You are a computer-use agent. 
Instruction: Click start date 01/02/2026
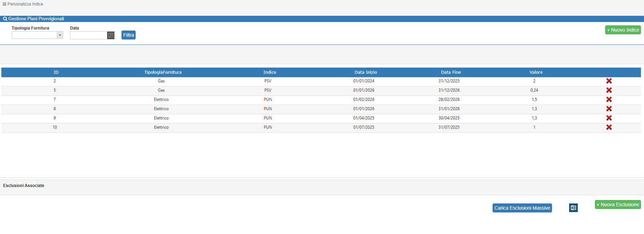click(x=364, y=100)
